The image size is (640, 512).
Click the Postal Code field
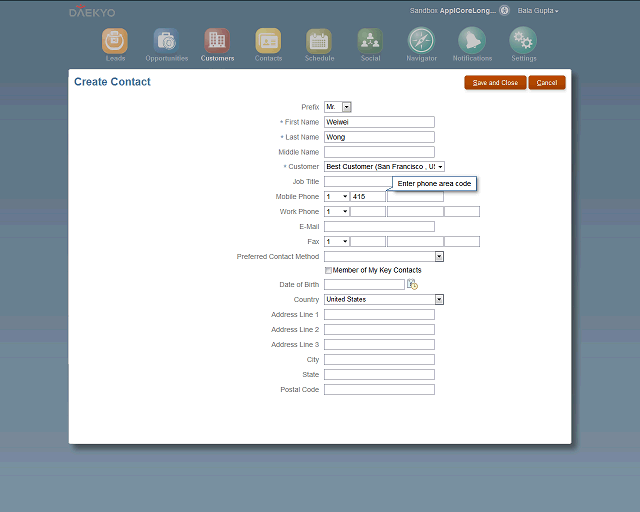coord(379,390)
